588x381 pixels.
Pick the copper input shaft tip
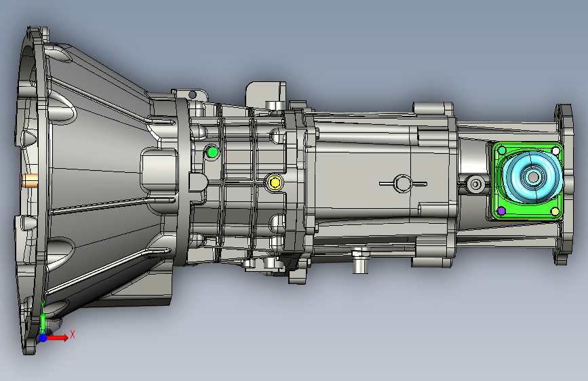(29, 180)
